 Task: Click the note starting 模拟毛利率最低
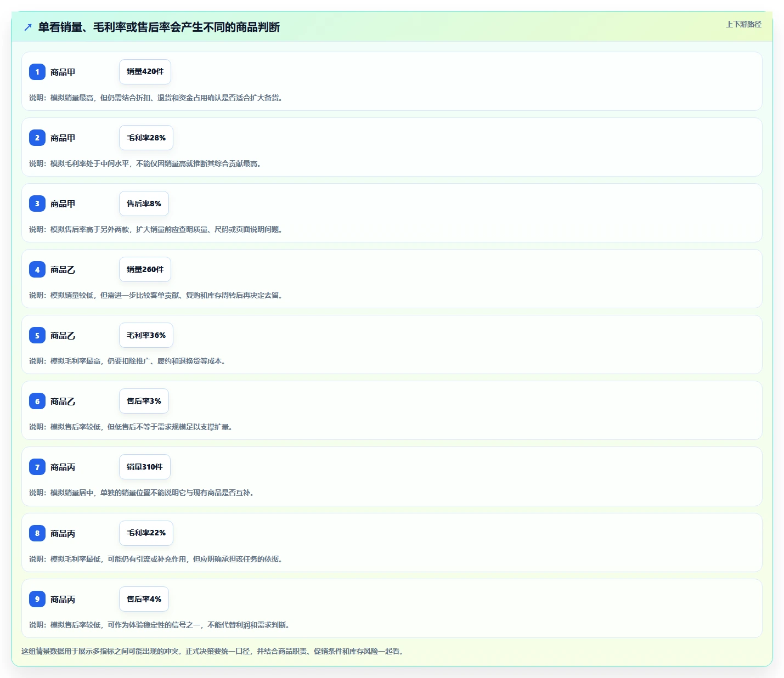[x=156, y=559]
